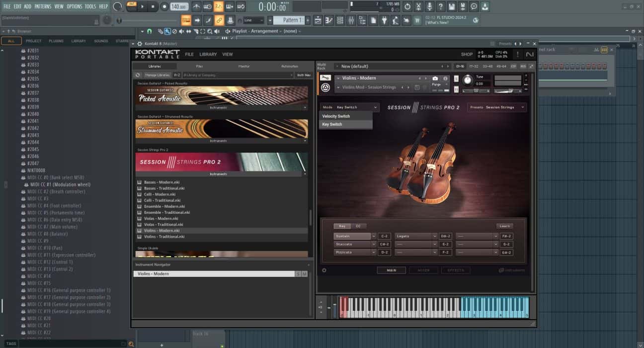Screen dimensions: 644x348
Task: Click the refresh icon beside Manage Libraries
Action: pyautogui.click(x=138, y=75)
